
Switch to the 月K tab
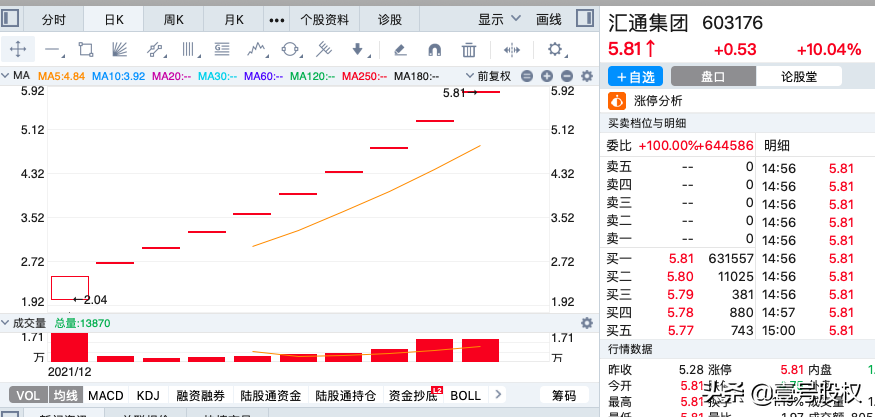pyautogui.click(x=234, y=20)
